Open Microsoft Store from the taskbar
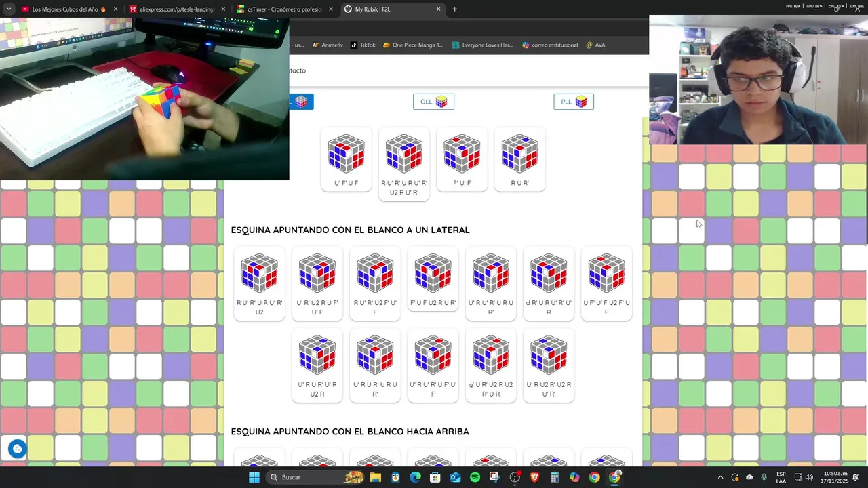The image size is (868, 488). tap(435, 477)
